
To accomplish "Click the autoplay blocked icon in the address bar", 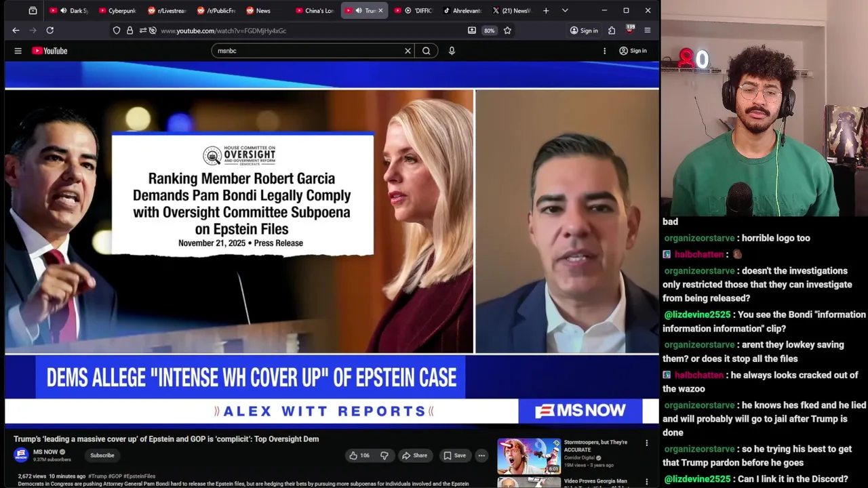I will (x=153, y=30).
